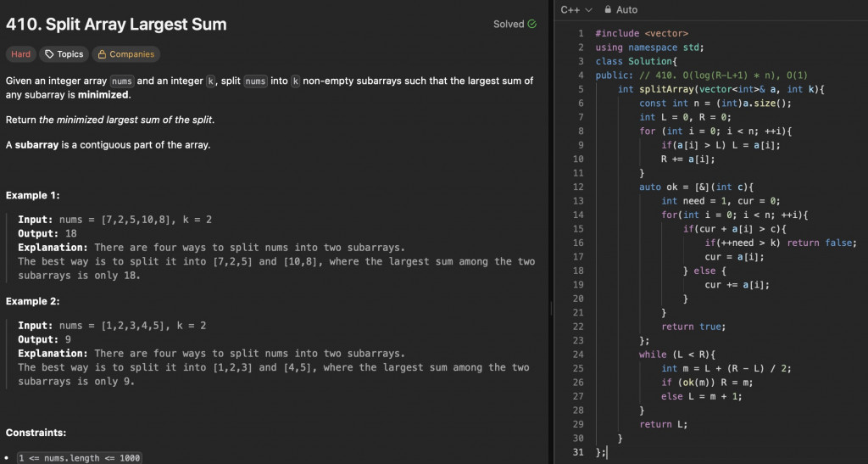Image resolution: width=868 pixels, height=464 pixels.
Task: Click code line 1 '#include <vector>'
Action: pyautogui.click(x=642, y=33)
